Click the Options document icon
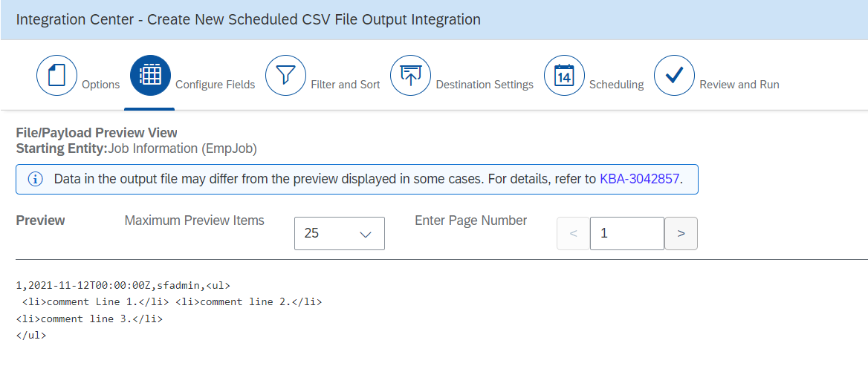The height and width of the screenshot is (392, 868). pyautogui.click(x=56, y=75)
